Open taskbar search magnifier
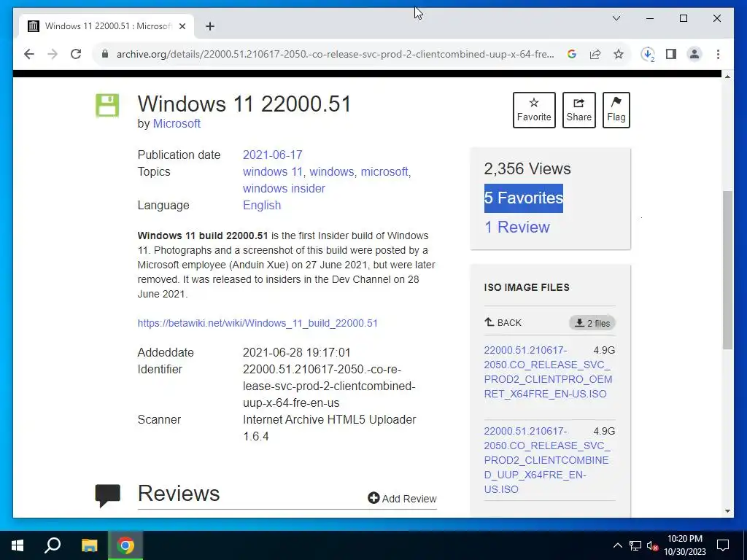Viewport: 747px width, 560px height. (x=53, y=545)
